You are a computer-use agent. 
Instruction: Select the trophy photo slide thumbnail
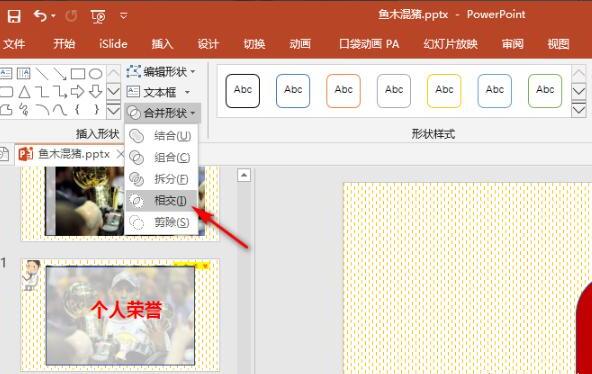click(x=120, y=203)
